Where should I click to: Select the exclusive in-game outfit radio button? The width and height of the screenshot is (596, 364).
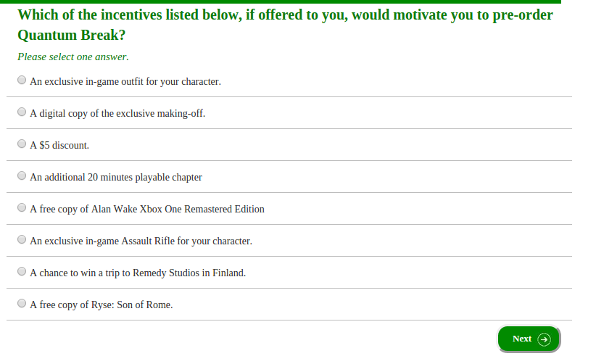(22, 80)
